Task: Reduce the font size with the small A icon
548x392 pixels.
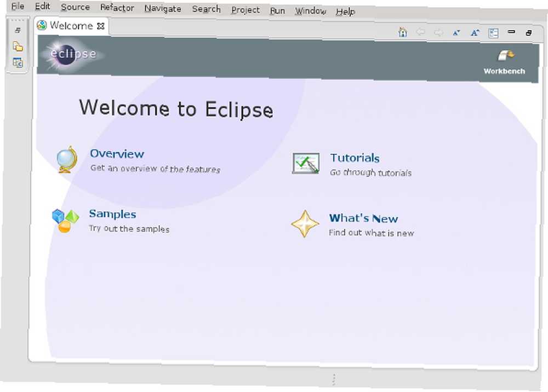Action: click(456, 33)
